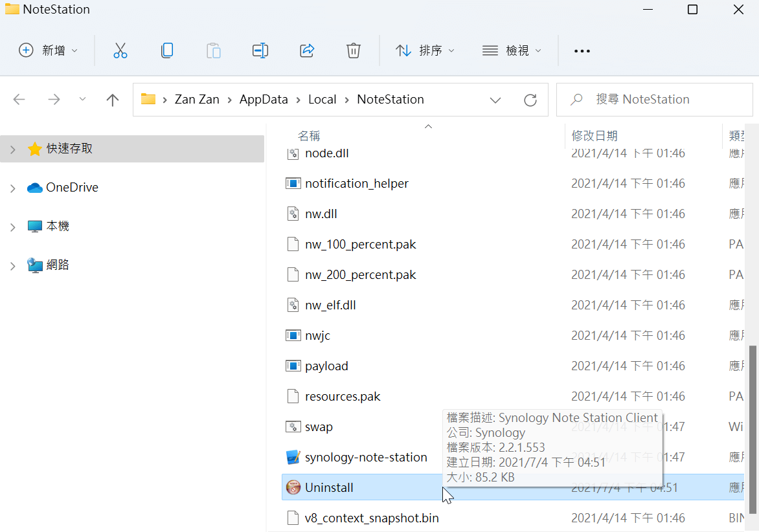
Task: Expand the 本機 tree node
Action: [x=13, y=227]
